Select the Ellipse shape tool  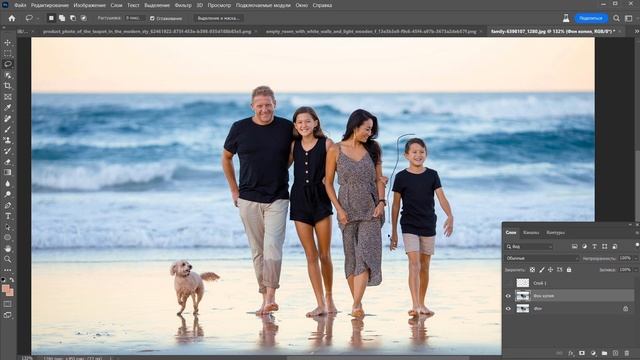coord(8,238)
